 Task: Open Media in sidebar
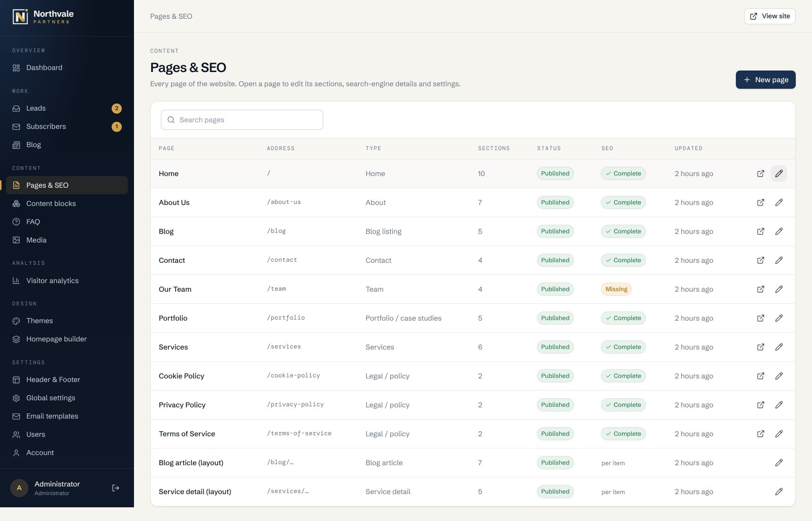coord(67,240)
